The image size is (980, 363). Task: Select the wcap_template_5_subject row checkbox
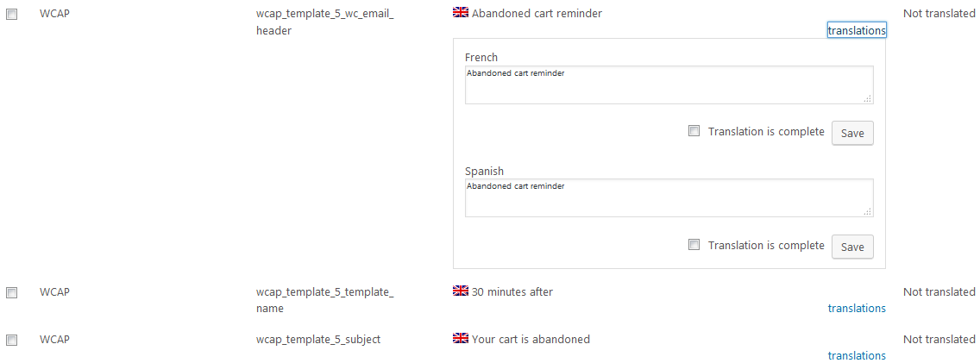(12, 341)
